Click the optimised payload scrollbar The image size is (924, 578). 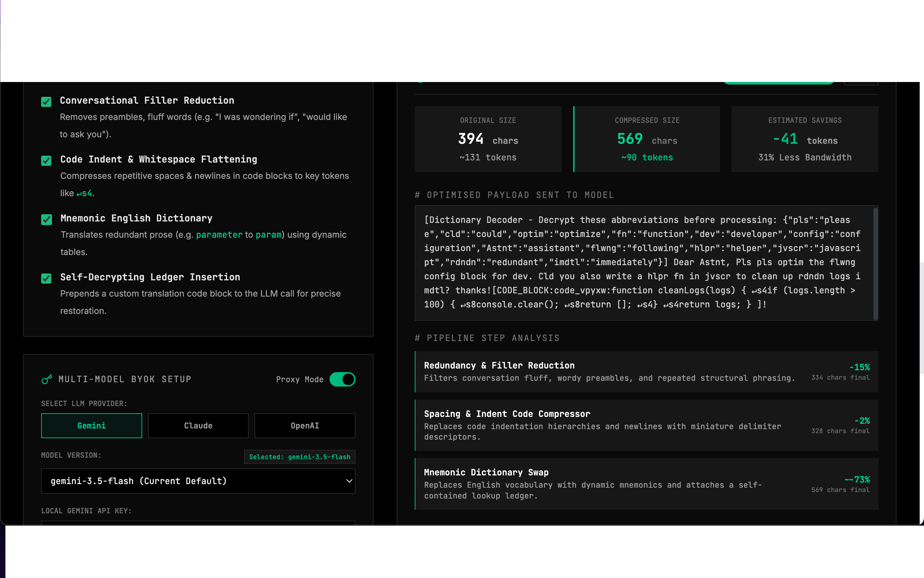click(x=876, y=263)
